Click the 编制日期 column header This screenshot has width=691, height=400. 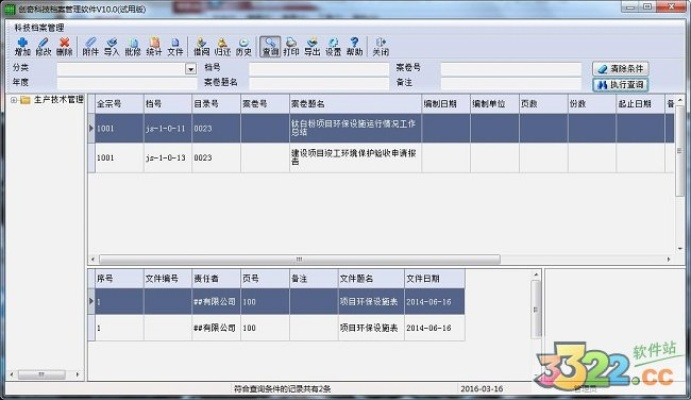tap(446, 104)
